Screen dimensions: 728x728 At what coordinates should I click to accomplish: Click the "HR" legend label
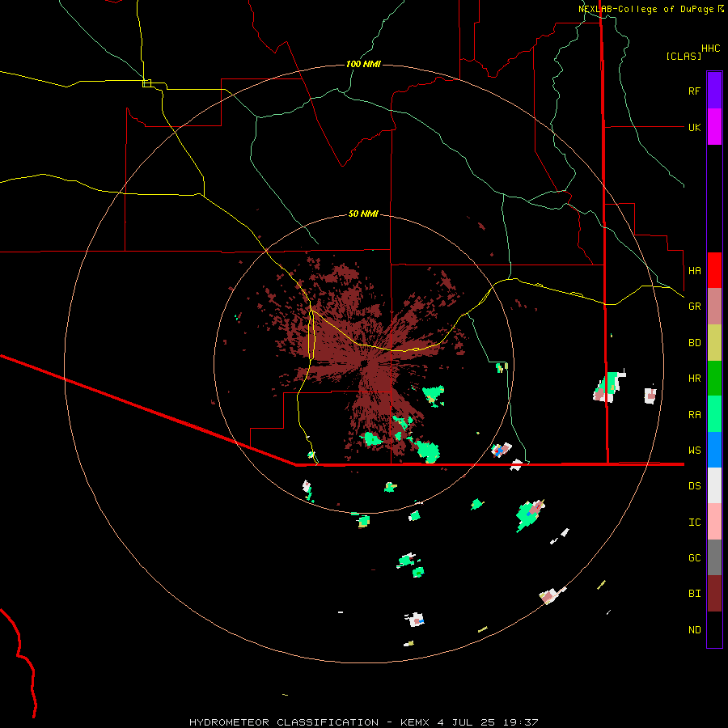694,379
